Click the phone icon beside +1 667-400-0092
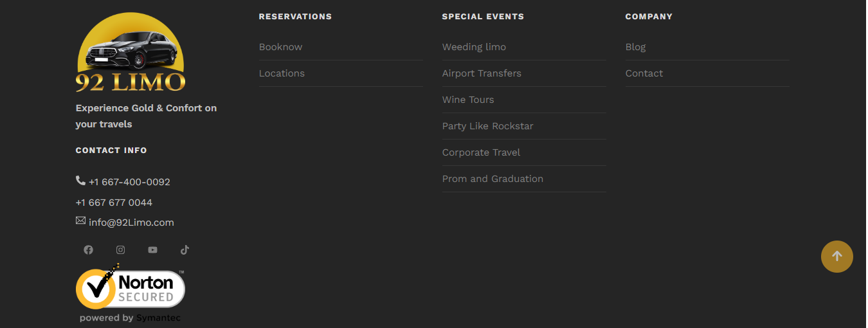The image size is (868, 328). click(x=80, y=181)
